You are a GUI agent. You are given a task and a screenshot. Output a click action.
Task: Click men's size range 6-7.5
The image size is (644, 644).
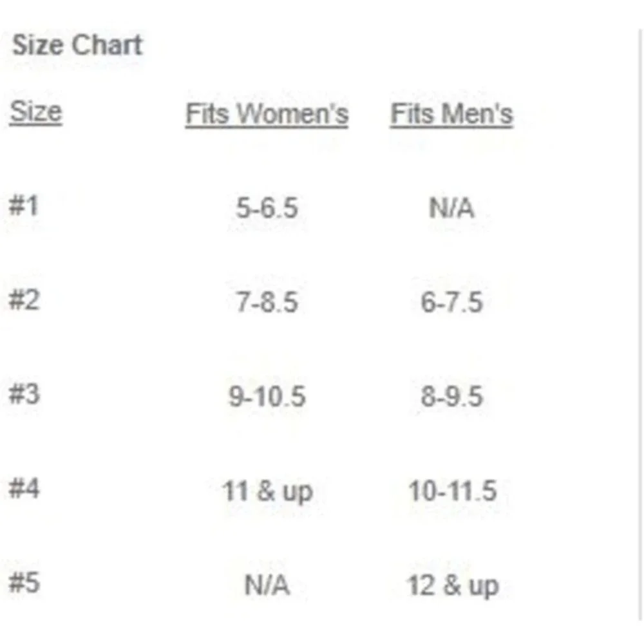[452, 302]
